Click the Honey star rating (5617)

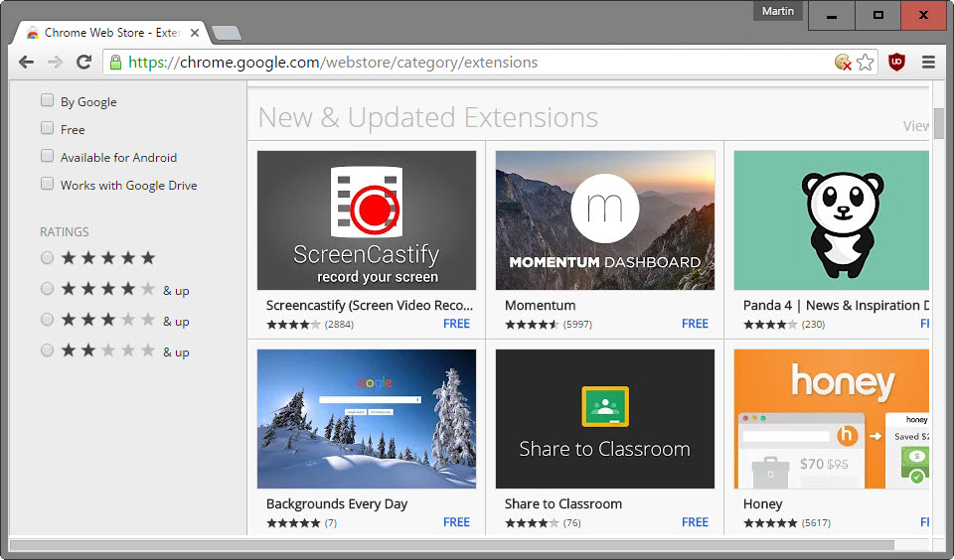pos(787,523)
